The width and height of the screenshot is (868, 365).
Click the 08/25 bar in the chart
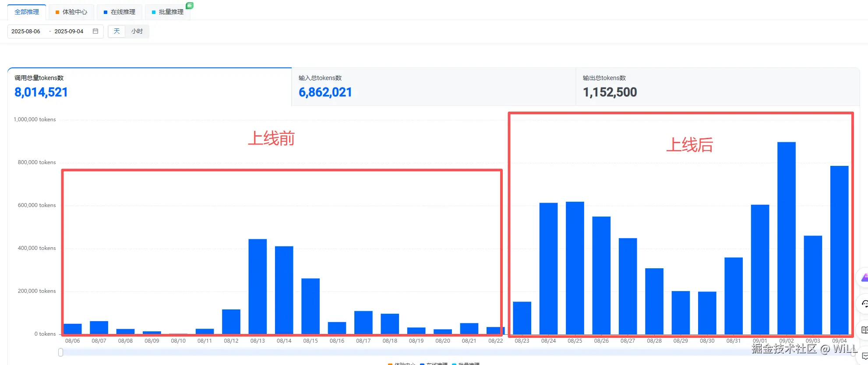[x=575, y=268]
